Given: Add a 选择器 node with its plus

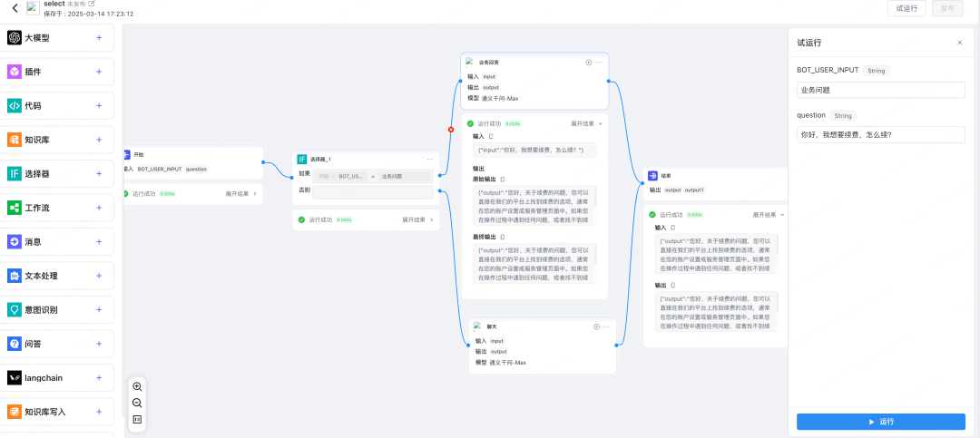Looking at the screenshot, I should coord(99,174).
